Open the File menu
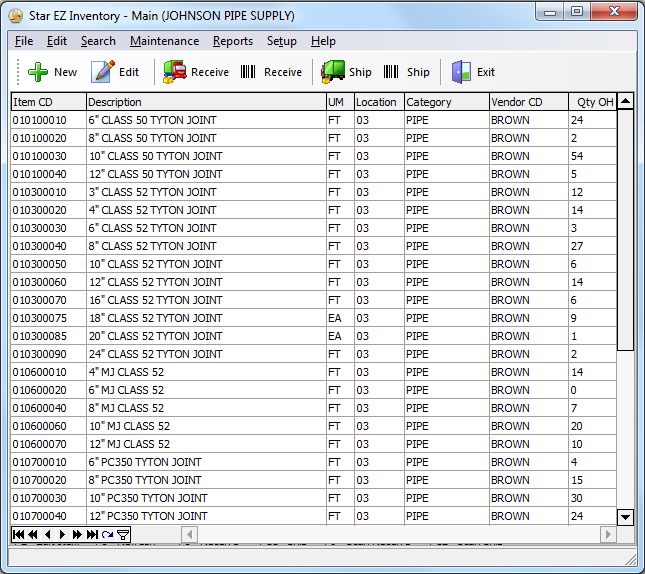 24,41
